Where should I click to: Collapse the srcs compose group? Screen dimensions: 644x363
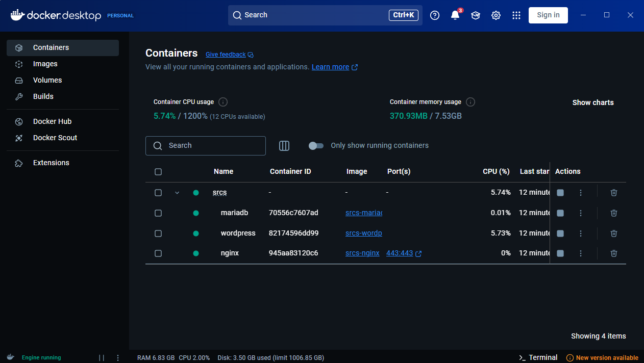coord(177,193)
